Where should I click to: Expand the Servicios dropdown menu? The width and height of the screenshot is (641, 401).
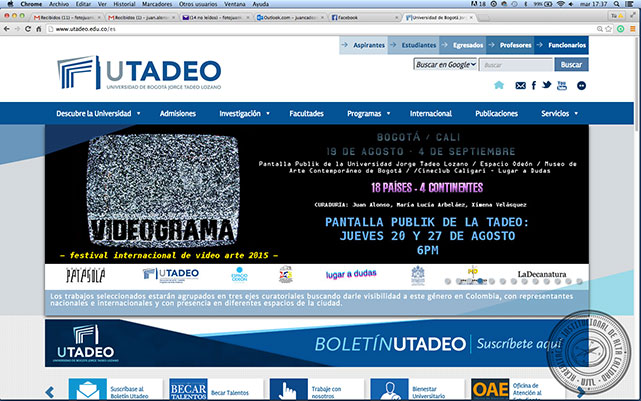pos(561,114)
